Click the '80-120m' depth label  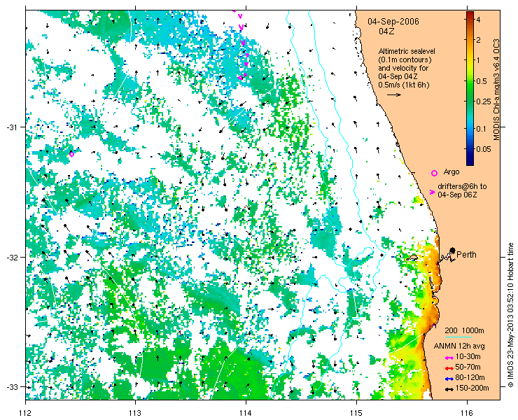(470, 378)
